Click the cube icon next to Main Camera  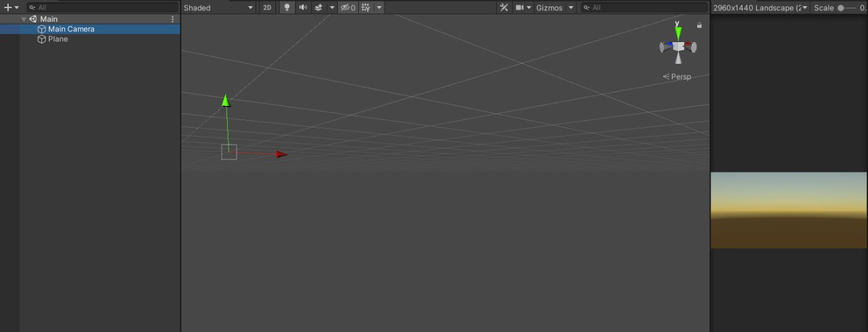click(42, 29)
